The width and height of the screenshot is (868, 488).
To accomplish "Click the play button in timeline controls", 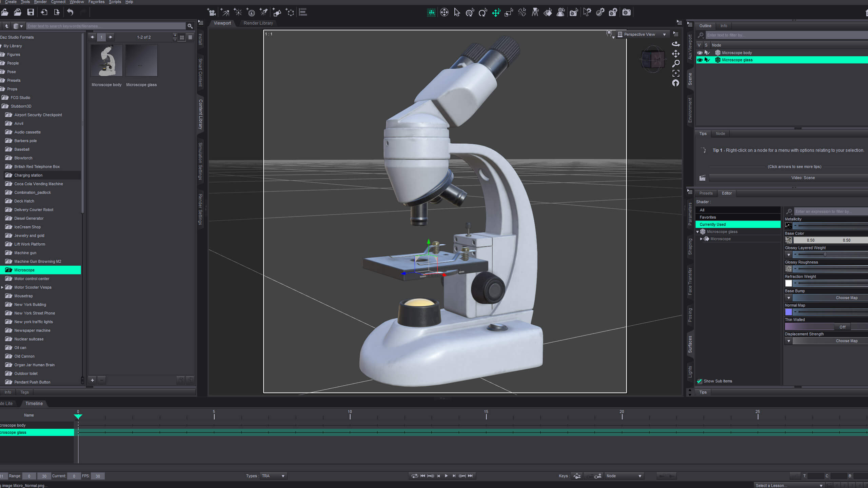I will pyautogui.click(x=446, y=476).
